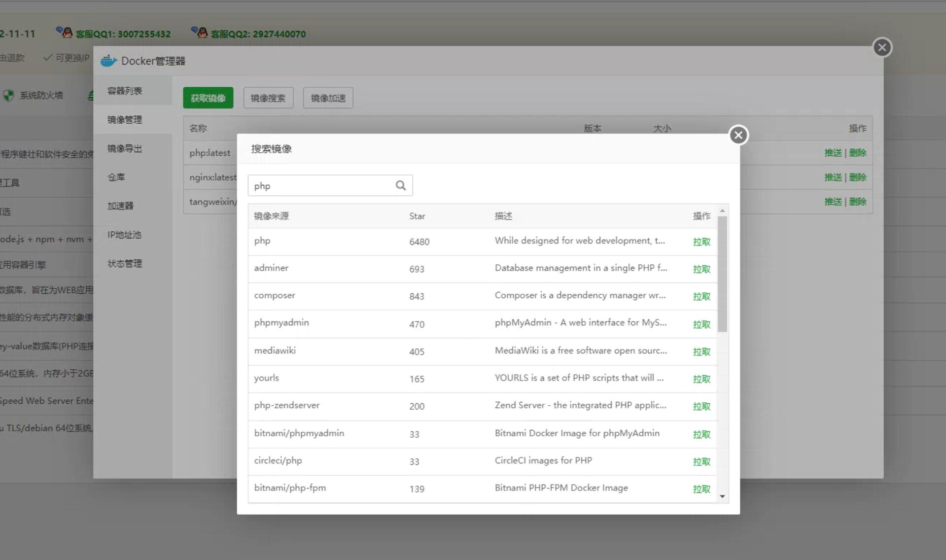Select the composer row name

(275, 295)
